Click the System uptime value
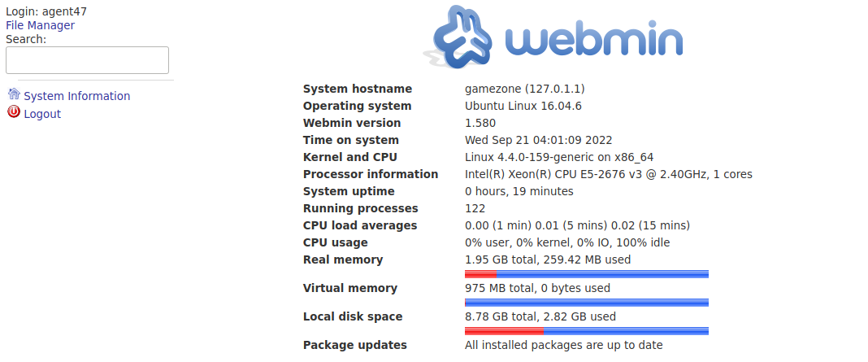Viewport: 868px width, 362px height. coord(519,192)
